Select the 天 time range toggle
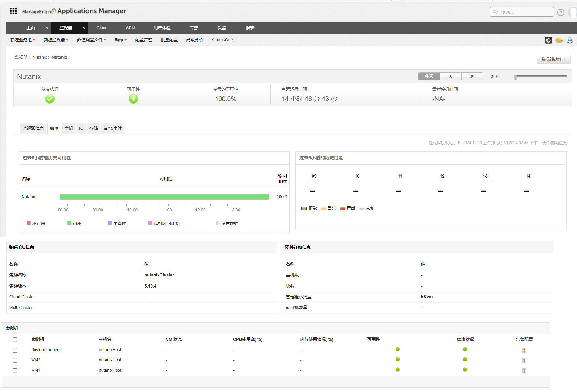Image resolution: width=577 pixels, height=392 pixels. pos(450,76)
